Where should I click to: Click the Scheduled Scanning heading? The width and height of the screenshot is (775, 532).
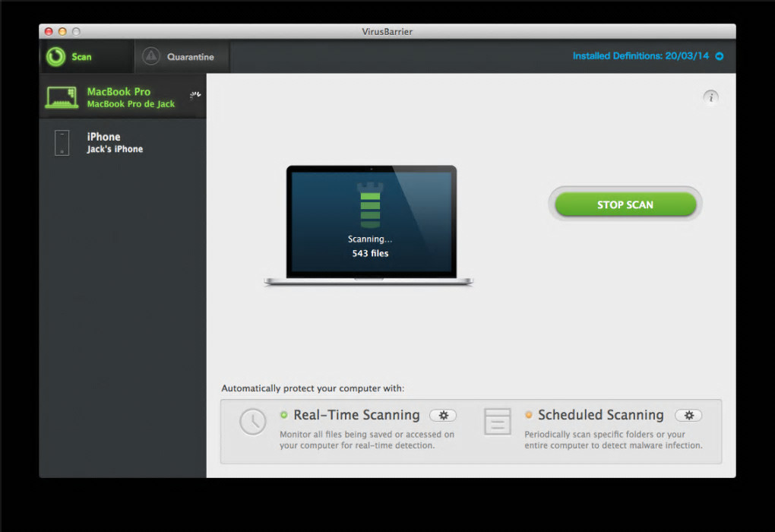(600, 415)
